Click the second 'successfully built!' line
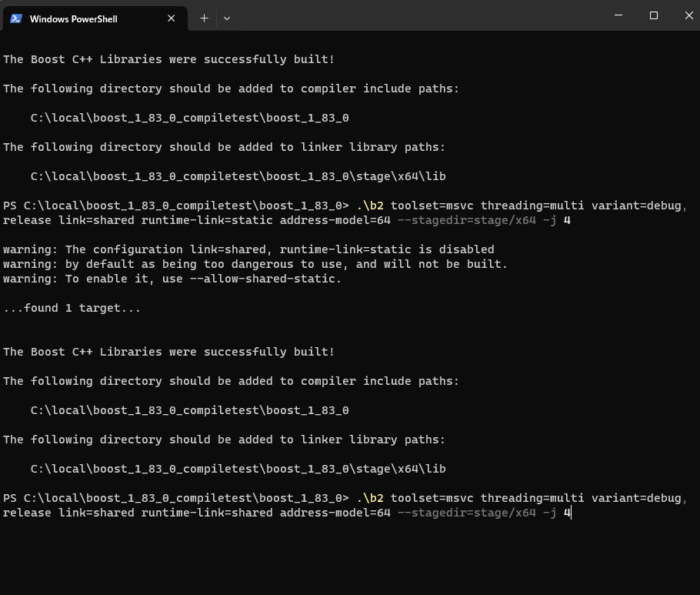The height and width of the screenshot is (595, 700). click(168, 352)
